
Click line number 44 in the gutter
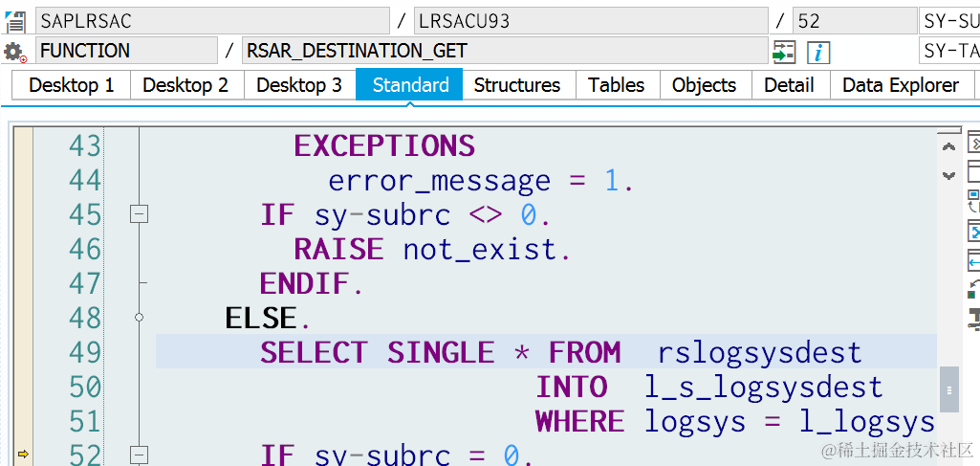coord(84,180)
